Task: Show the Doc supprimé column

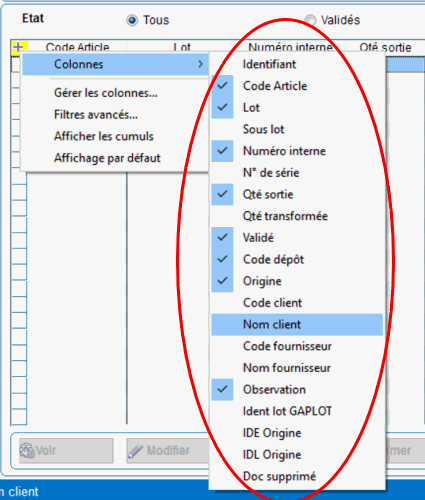Action: tap(297, 476)
